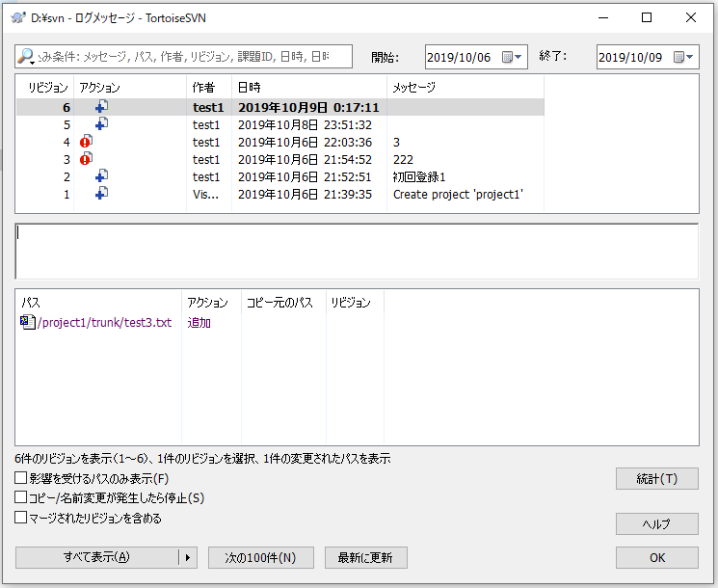Select the Create project 'project1' revision
718x588 pixels.
click(x=280, y=194)
